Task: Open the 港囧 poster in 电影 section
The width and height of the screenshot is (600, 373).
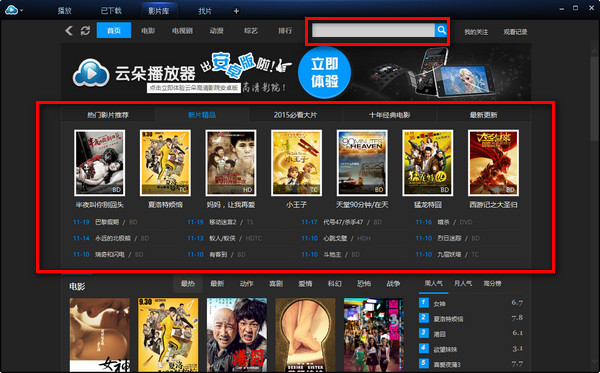Action: [x=237, y=335]
